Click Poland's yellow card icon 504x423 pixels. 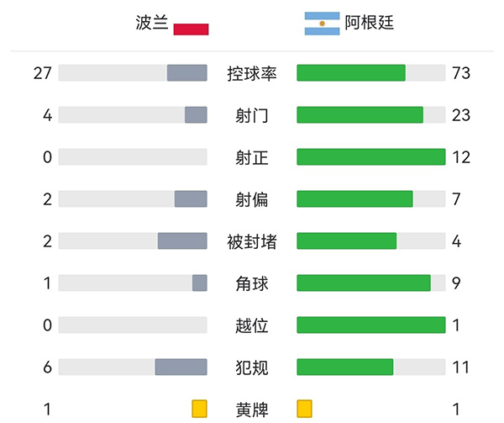click(199, 410)
